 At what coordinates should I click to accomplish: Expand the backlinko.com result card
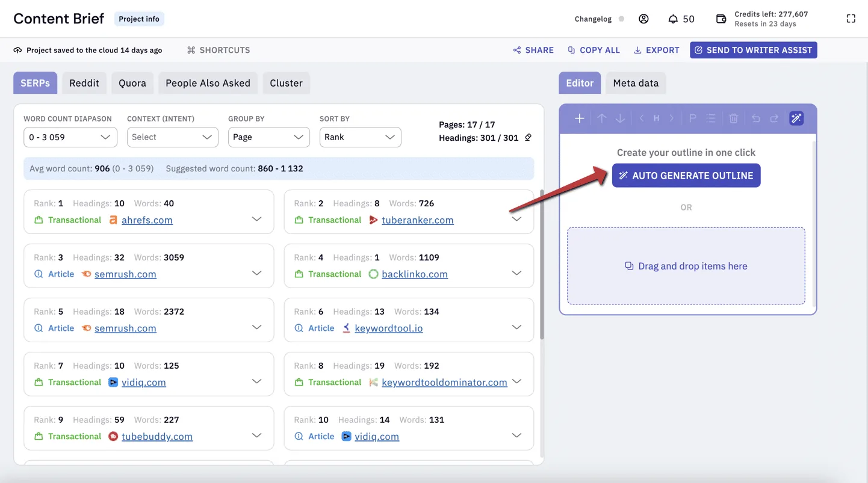pyautogui.click(x=516, y=273)
